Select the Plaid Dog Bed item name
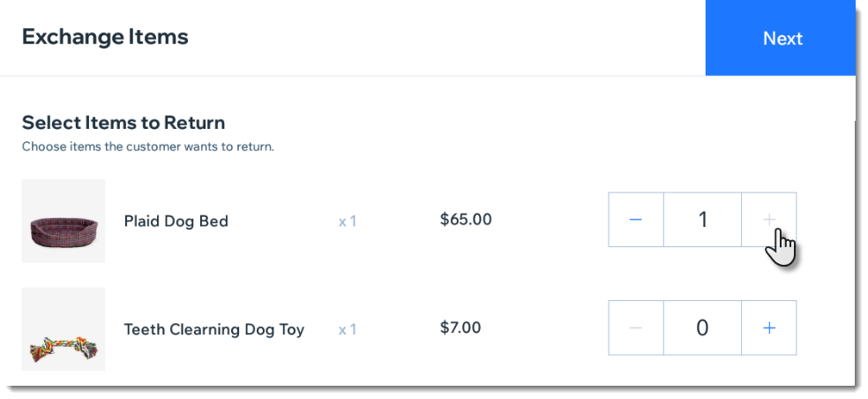 [x=176, y=221]
